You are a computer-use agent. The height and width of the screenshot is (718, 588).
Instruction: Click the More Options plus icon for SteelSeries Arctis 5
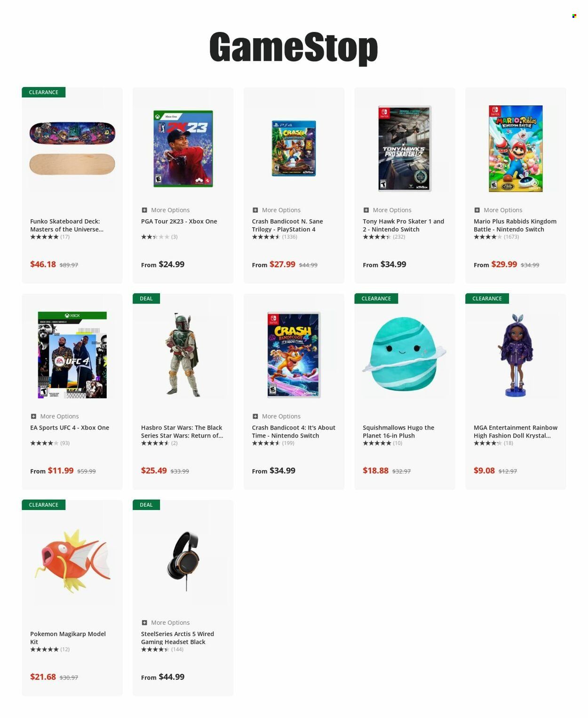point(144,622)
